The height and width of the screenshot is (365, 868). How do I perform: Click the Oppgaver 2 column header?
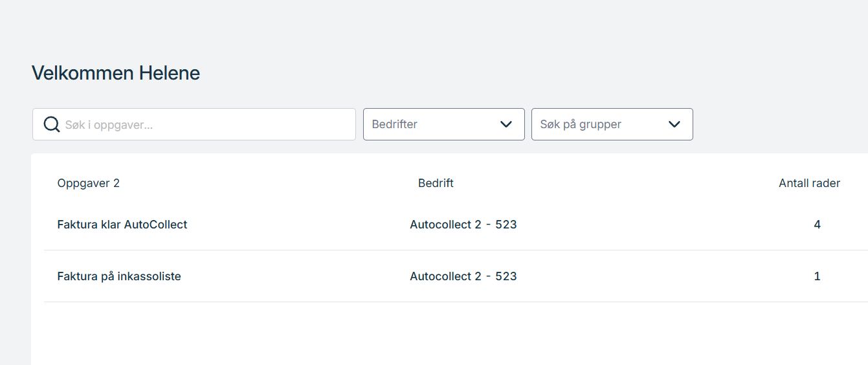[89, 183]
